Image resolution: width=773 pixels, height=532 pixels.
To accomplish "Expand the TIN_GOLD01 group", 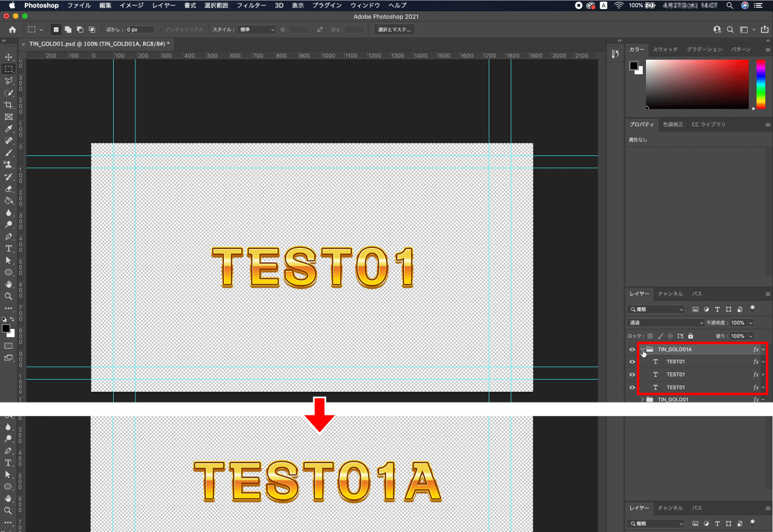I will click(642, 399).
